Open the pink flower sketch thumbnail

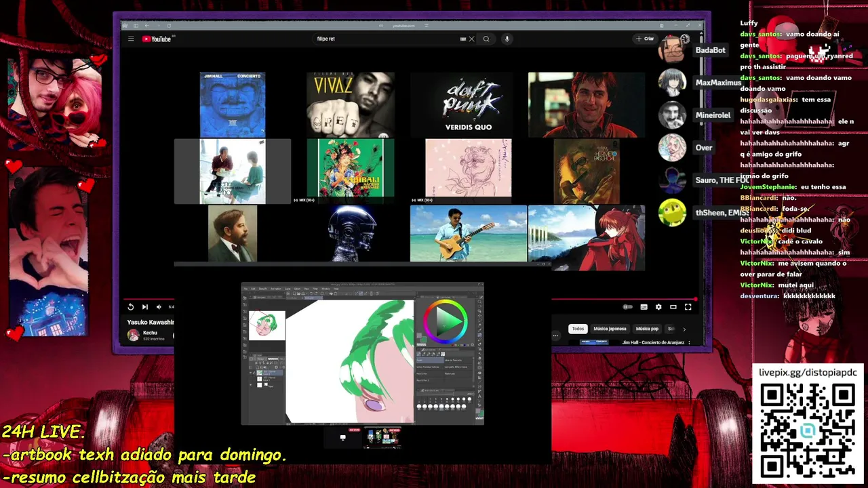[469, 168]
